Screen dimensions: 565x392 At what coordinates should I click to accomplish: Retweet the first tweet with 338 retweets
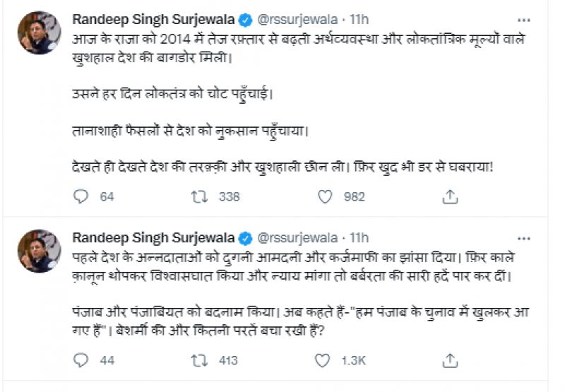200,197
